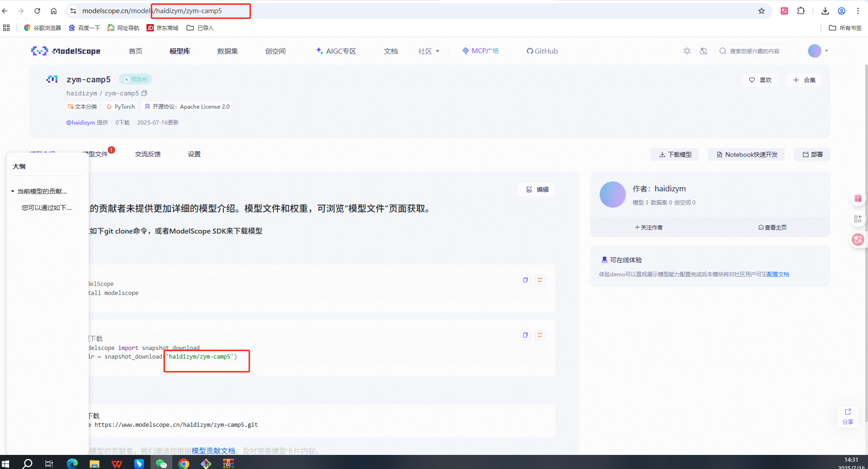Click the Notebook快速开发 button
The width and height of the screenshot is (868, 469).
(x=746, y=155)
